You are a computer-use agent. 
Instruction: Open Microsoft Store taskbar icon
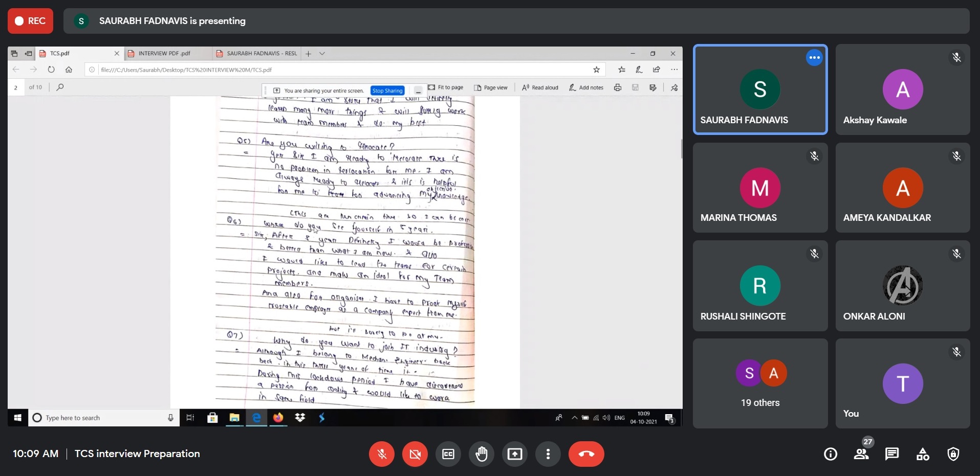212,418
